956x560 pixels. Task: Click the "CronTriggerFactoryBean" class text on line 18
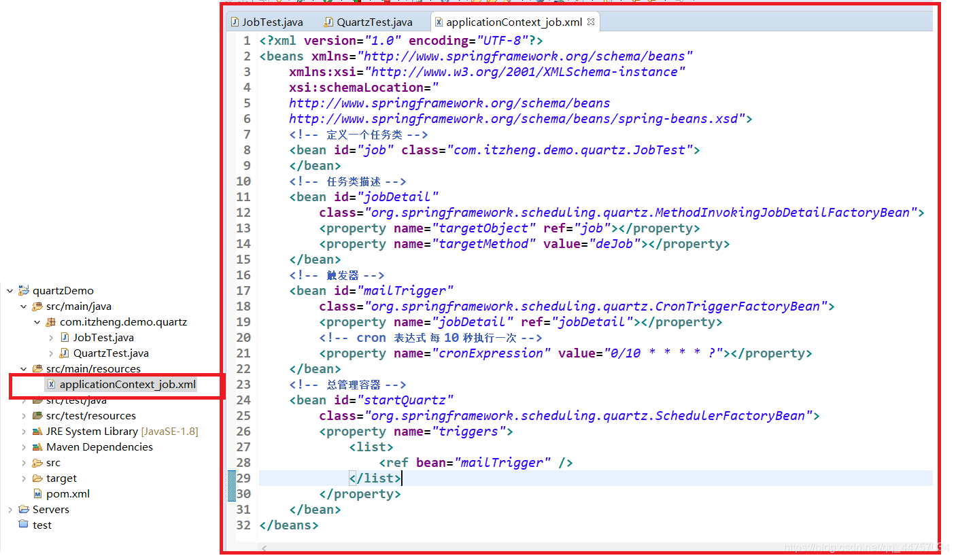pos(738,307)
